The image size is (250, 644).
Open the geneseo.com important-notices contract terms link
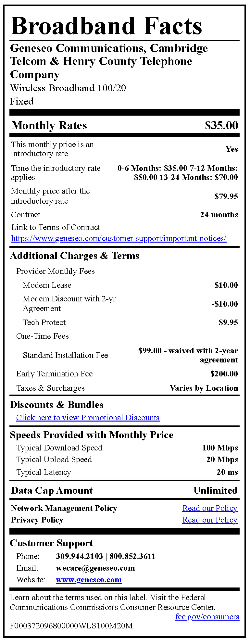[119, 238]
